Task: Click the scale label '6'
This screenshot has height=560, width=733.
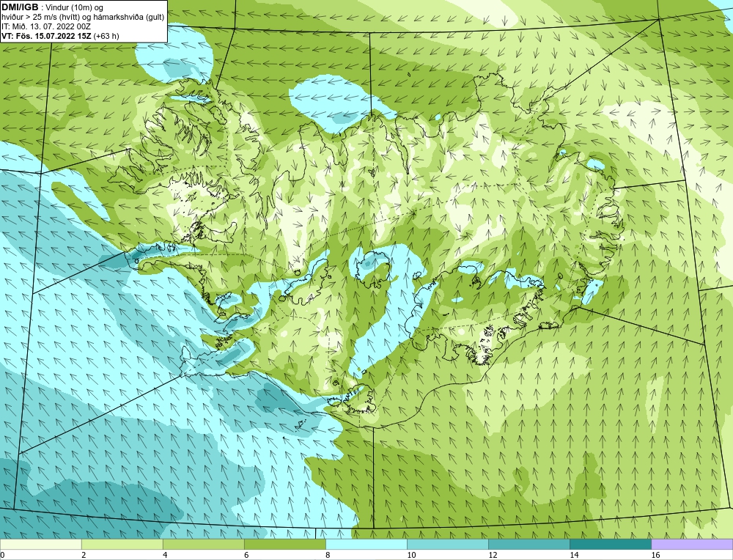Action: pyautogui.click(x=246, y=555)
